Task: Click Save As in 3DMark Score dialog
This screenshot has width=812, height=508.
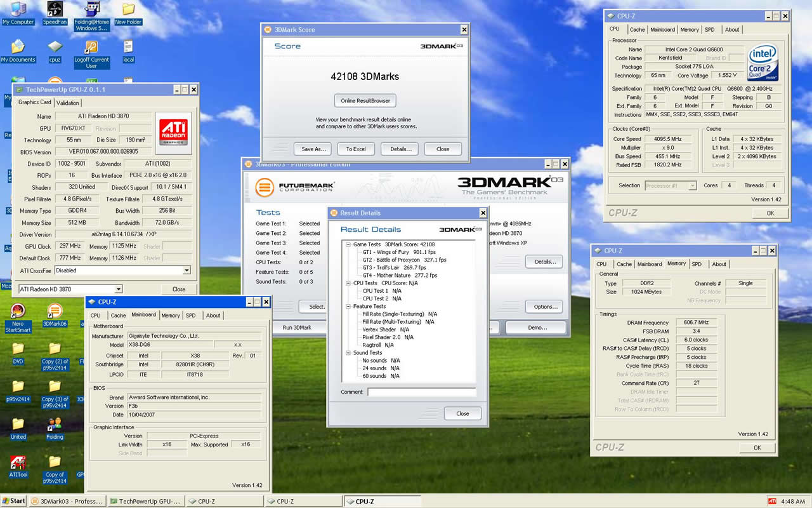Action: (x=313, y=149)
